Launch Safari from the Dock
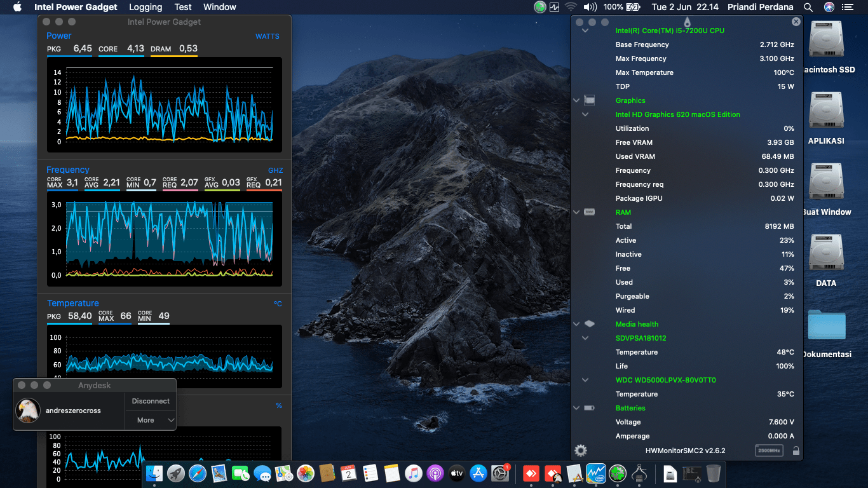The image size is (868, 488). point(198,473)
